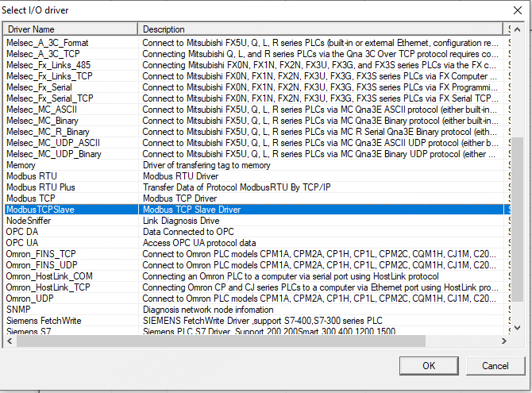
Task: Click horizontal scrollbar right arrow
Action: pyautogui.click(x=504, y=341)
